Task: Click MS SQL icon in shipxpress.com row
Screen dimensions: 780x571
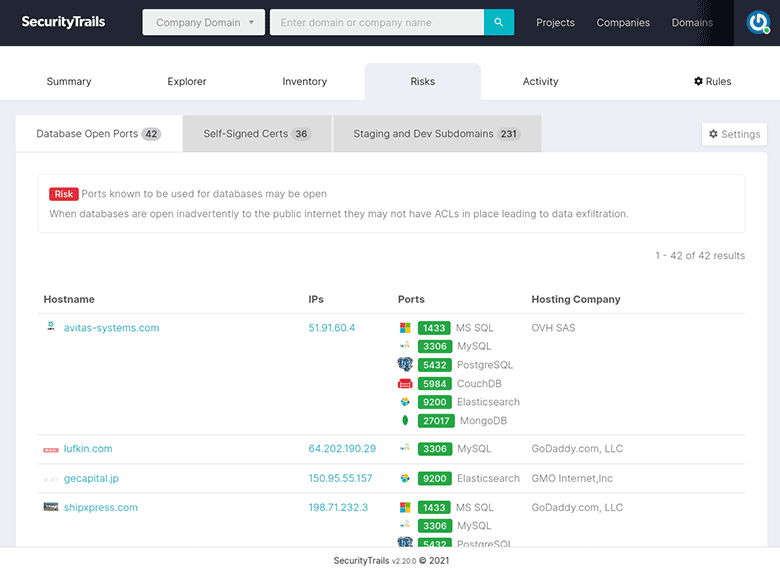Action: (x=405, y=507)
